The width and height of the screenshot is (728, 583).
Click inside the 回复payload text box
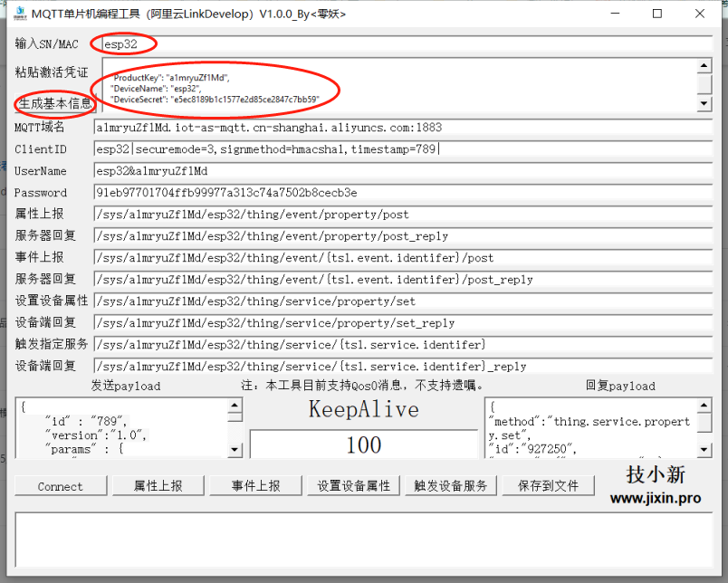591,428
